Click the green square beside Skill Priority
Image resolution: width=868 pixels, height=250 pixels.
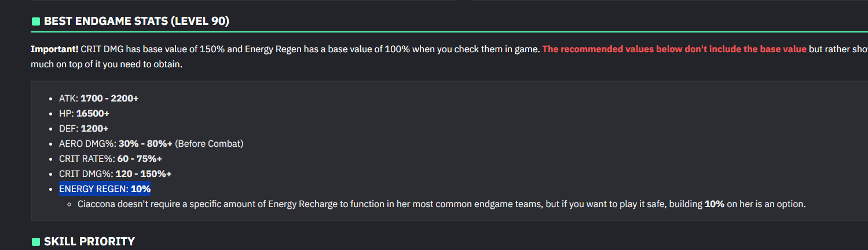coord(36,241)
